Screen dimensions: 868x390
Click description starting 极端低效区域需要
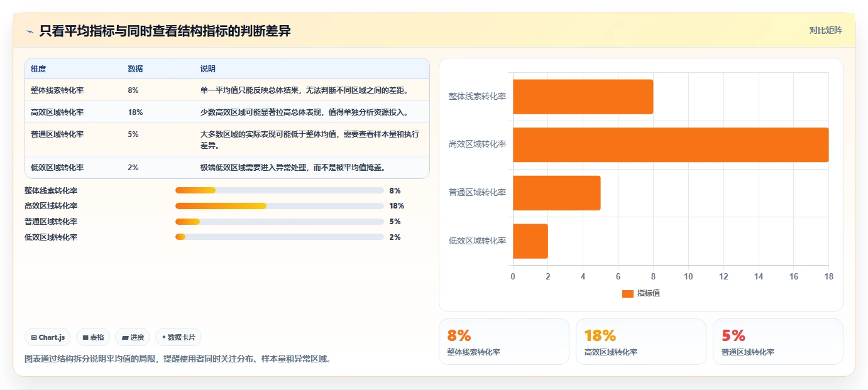[x=293, y=168]
